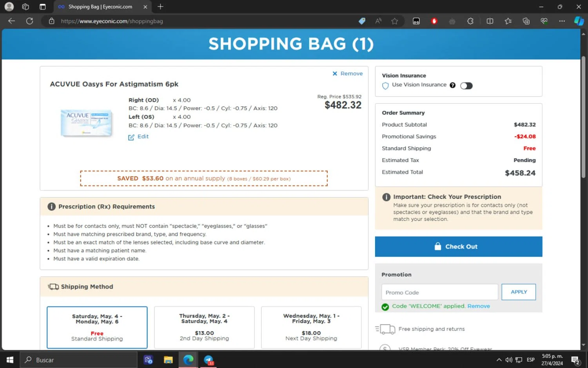The width and height of the screenshot is (588, 368).
Task: Click the $458.24 estimated total
Action: [x=520, y=173]
